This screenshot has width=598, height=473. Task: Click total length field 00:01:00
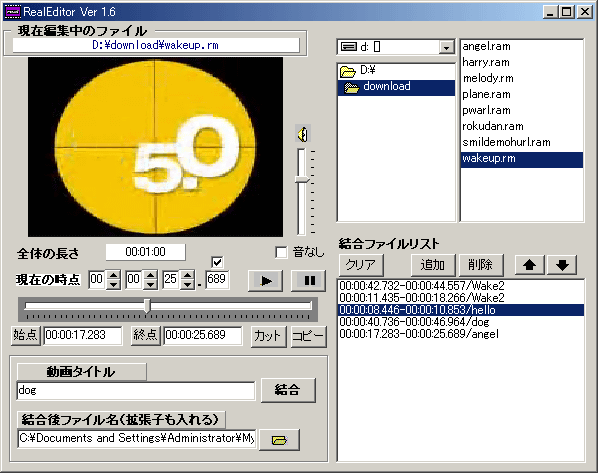[x=146, y=252]
